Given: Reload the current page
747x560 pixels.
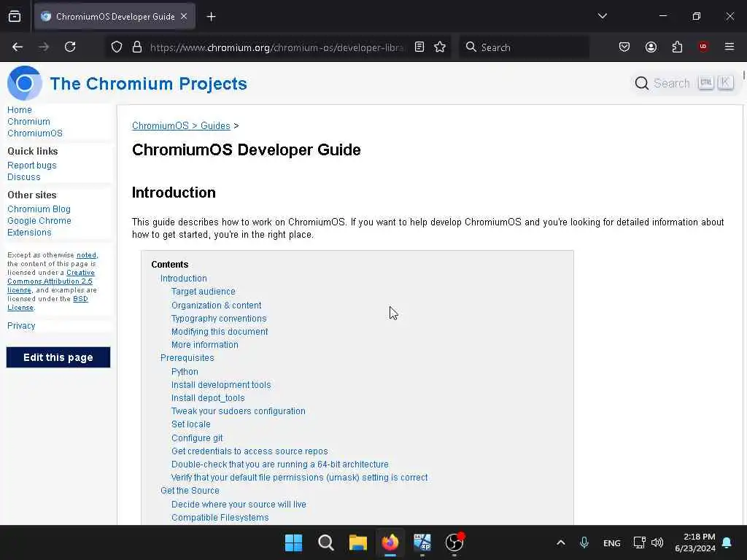Looking at the screenshot, I should tap(70, 47).
